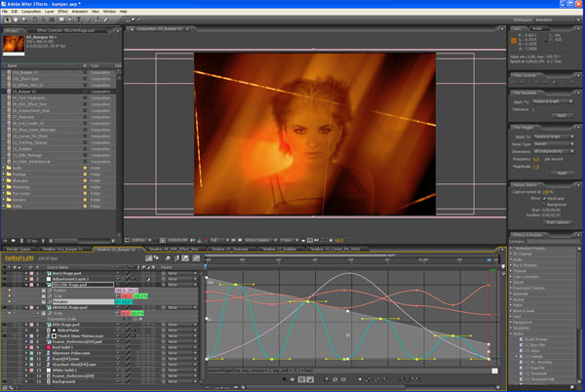This screenshot has width=585, height=392.
Task: Enable the Background checkbox in Motion Sketch
Action: click(544, 205)
